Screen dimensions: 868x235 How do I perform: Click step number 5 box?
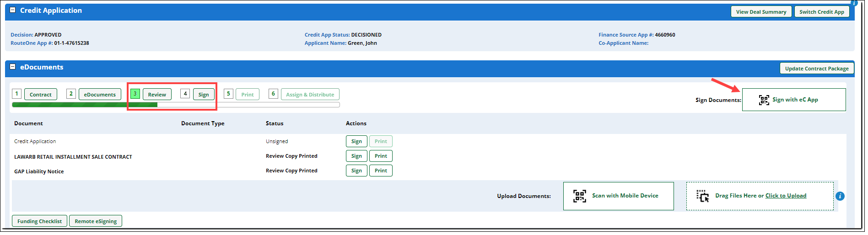pyautogui.click(x=228, y=94)
